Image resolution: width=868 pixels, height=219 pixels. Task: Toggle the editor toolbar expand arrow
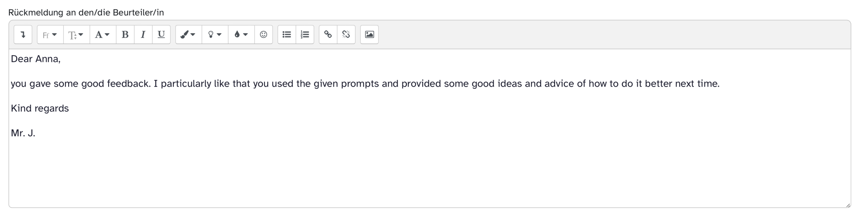coord(23,35)
